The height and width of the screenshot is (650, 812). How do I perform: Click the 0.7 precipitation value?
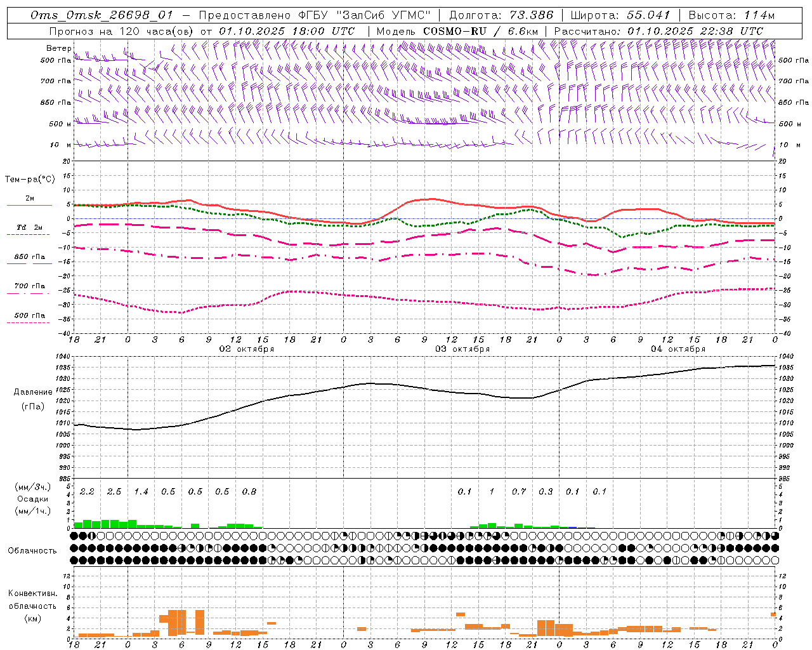tap(518, 491)
